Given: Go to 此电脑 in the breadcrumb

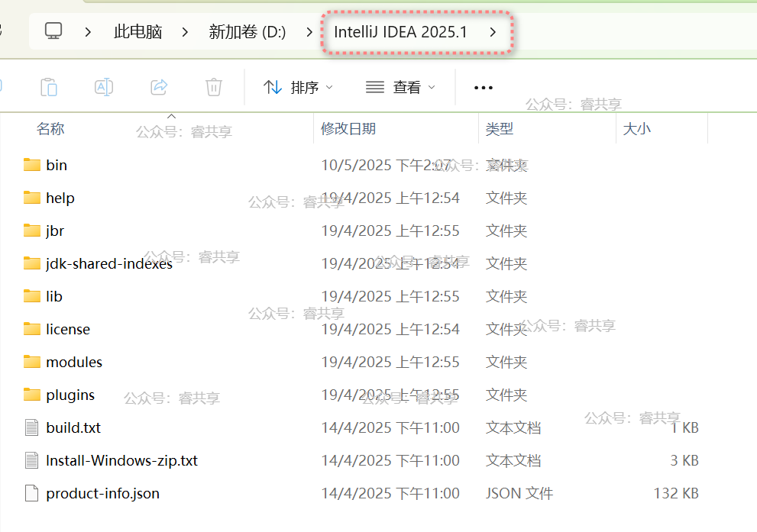Looking at the screenshot, I should (137, 32).
